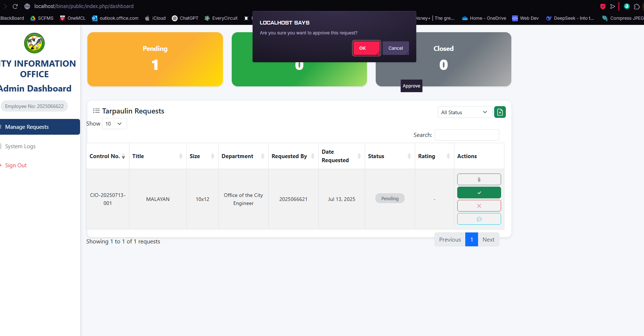This screenshot has height=336, width=644.
Task: Open System Logs in sidebar
Action: coord(20,146)
